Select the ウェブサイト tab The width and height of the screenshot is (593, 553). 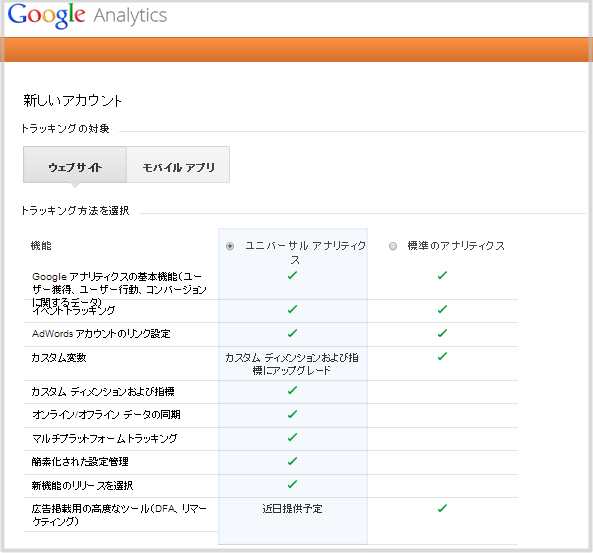click(75, 165)
